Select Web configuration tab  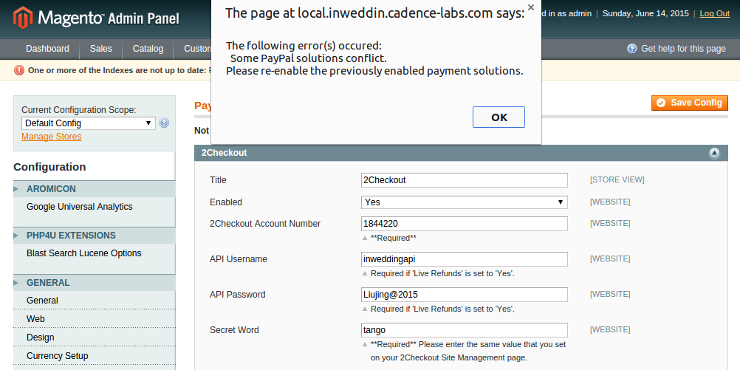pyautogui.click(x=35, y=319)
